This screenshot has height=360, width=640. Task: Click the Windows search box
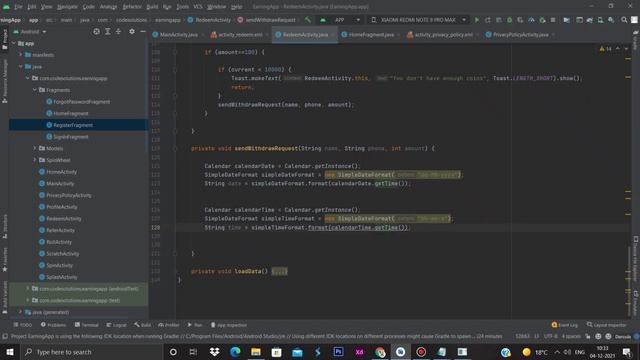91,352
